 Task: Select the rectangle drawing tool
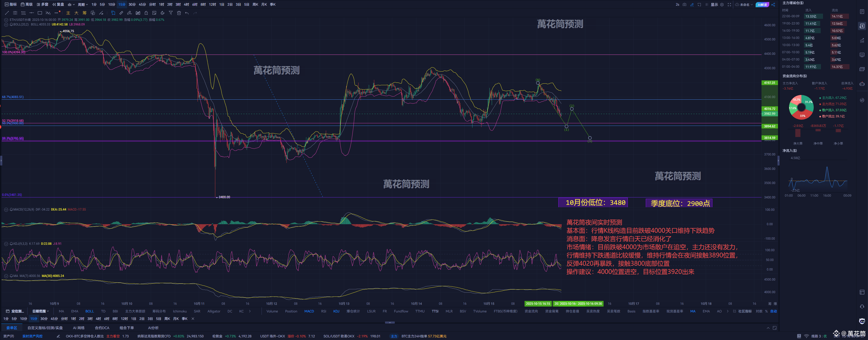pos(40,13)
